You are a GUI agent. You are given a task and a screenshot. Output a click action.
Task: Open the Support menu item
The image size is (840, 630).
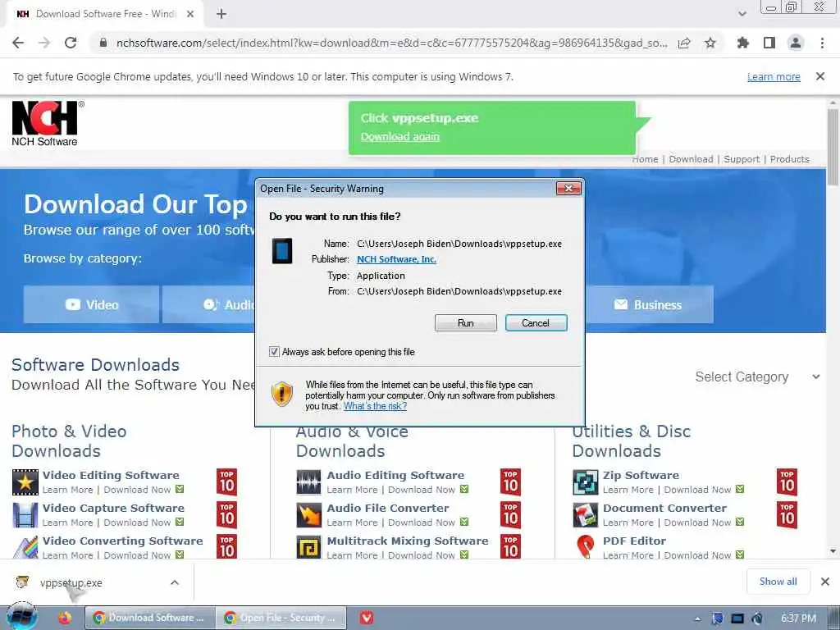pyautogui.click(x=742, y=159)
